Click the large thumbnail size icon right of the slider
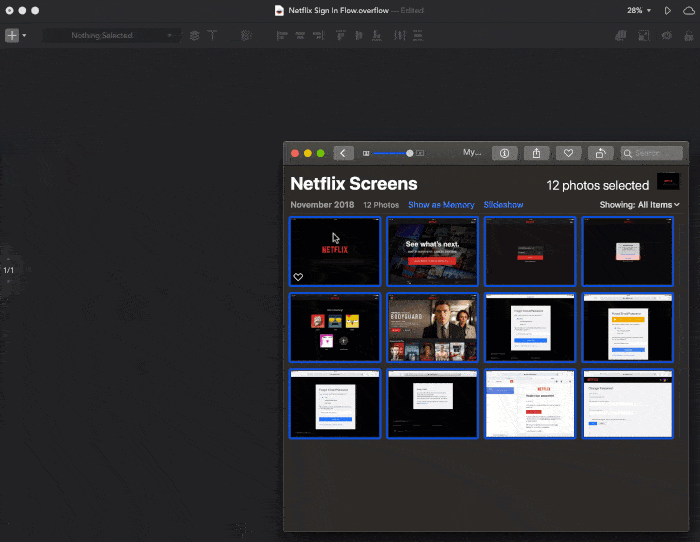The image size is (700, 542). [420, 153]
